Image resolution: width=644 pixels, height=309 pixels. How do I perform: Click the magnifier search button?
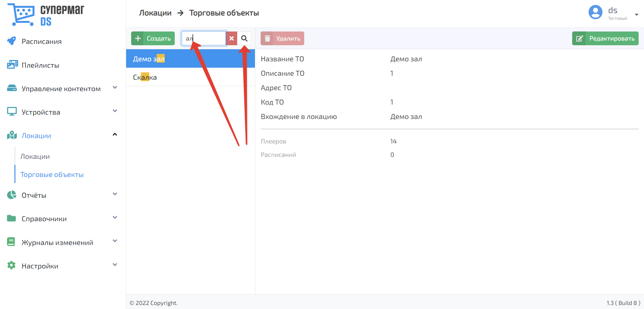click(x=244, y=39)
